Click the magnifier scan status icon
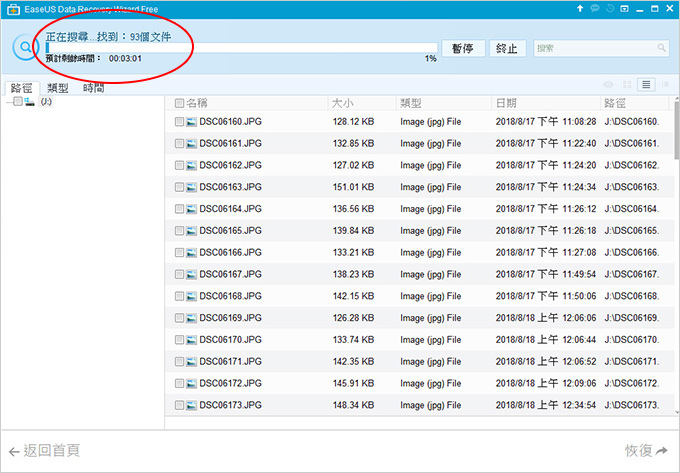Image resolution: width=680 pixels, height=473 pixels. (x=26, y=47)
